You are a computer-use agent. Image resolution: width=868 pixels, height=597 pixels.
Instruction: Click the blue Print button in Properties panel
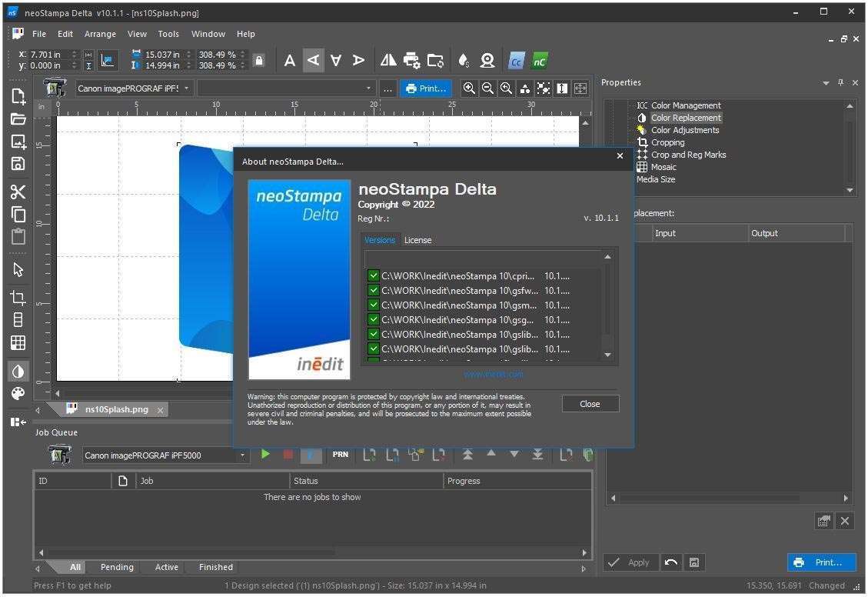pyautogui.click(x=821, y=562)
